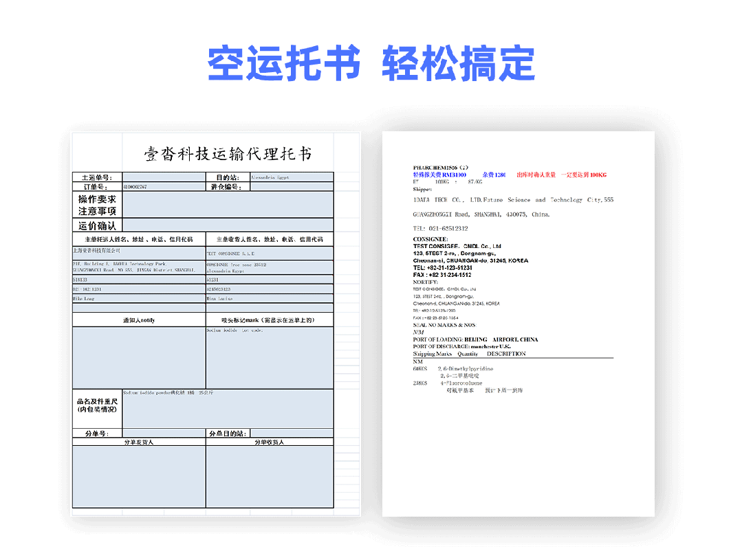This screenshot has height=560, width=742.
Task: Click the 'Sodium iodide lot code' mark text
Action: click(234, 330)
